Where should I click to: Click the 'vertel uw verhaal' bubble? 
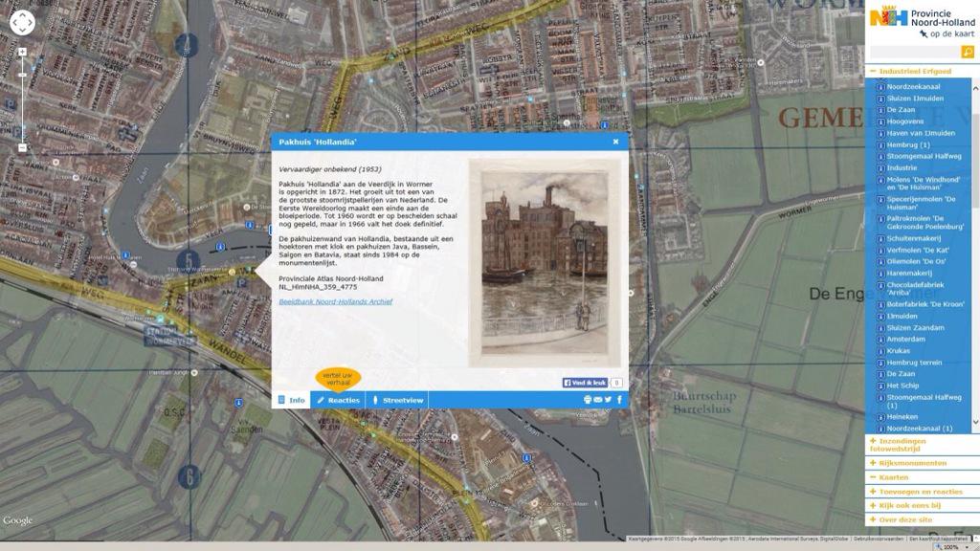(x=338, y=379)
